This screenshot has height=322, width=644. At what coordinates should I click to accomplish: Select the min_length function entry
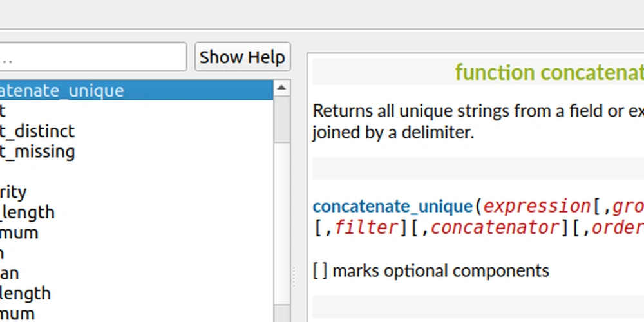(x=26, y=294)
